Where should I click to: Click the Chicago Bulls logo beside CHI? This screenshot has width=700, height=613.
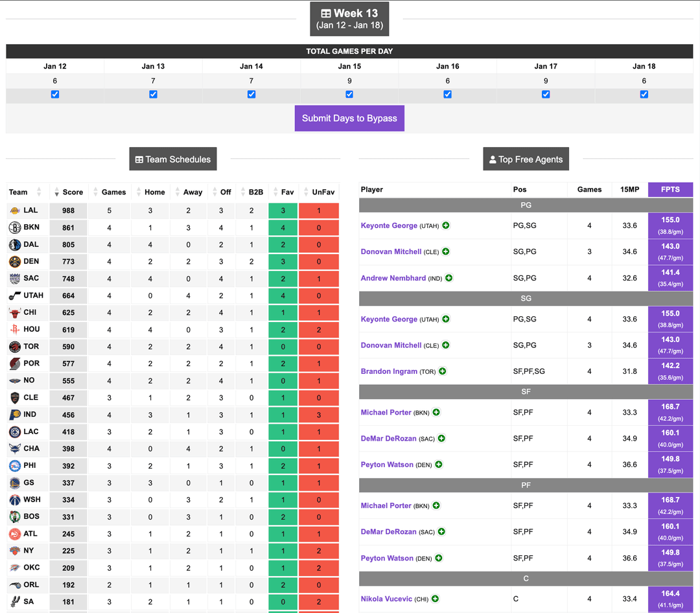tap(14, 312)
